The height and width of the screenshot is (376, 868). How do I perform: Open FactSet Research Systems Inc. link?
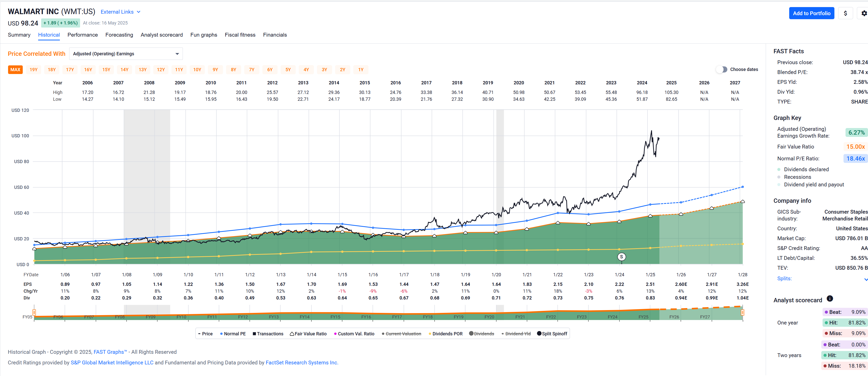[302, 363]
